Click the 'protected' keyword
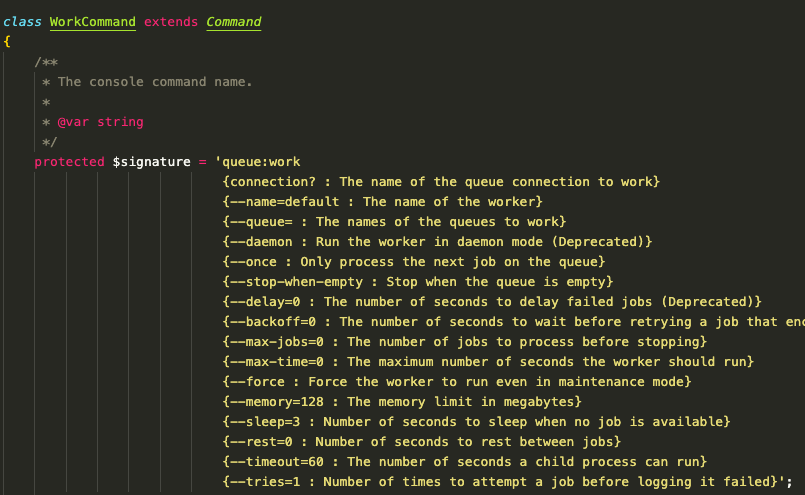 pos(69,162)
